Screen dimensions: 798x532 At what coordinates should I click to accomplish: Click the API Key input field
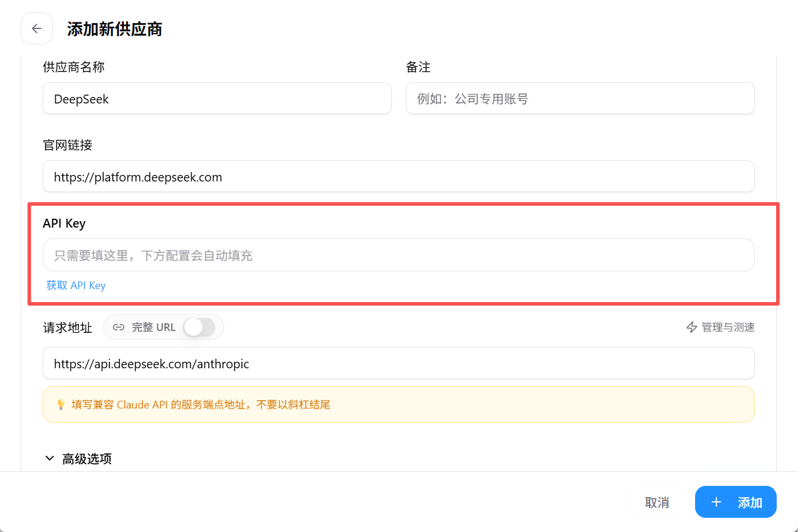click(x=399, y=255)
